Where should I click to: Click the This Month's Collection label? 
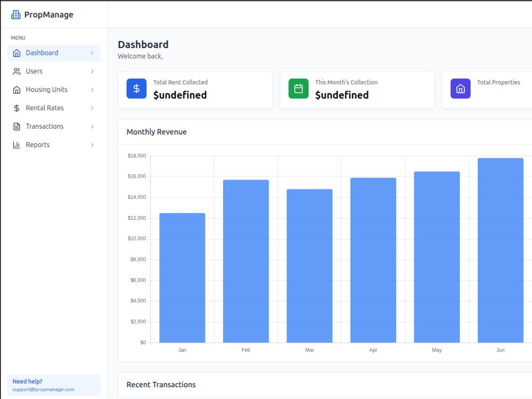346,82
